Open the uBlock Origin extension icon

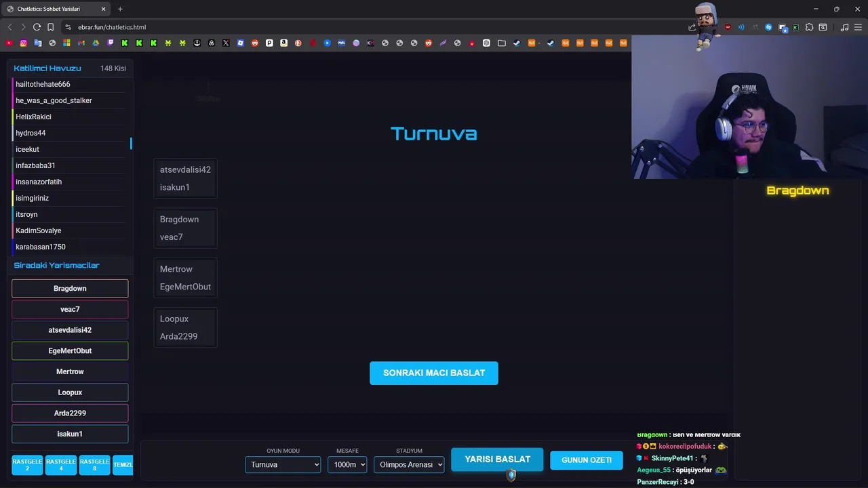tap(728, 27)
